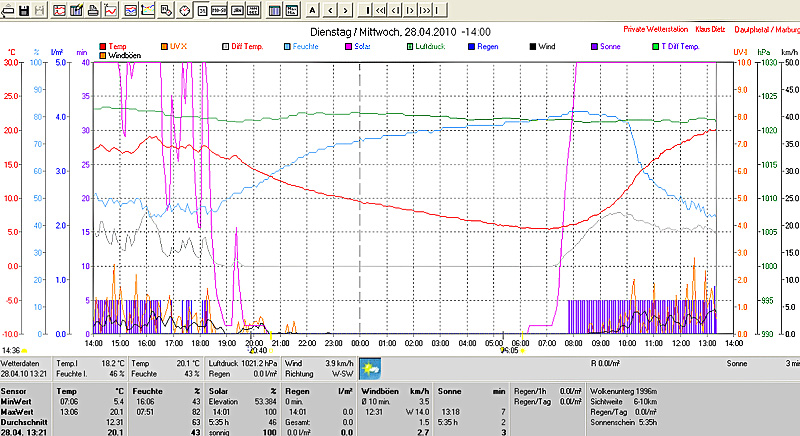This screenshot has height=436, width=800.
Task: Click the 20:40 sunset marker on timeline
Action: tap(257, 350)
